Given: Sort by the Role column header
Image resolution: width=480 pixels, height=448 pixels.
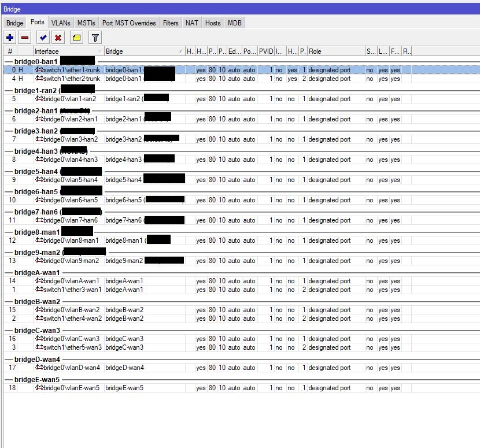Looking at the screenshot, I should [336, 51].
